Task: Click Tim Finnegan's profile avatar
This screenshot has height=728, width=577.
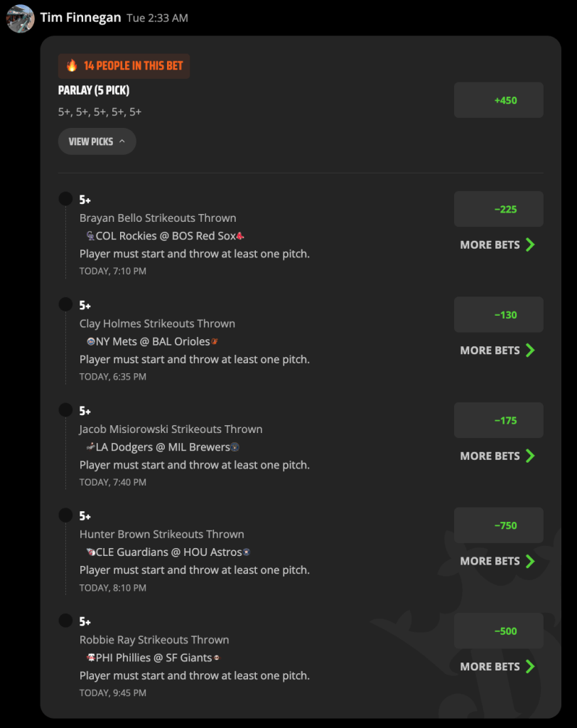Action: point(20,18)
